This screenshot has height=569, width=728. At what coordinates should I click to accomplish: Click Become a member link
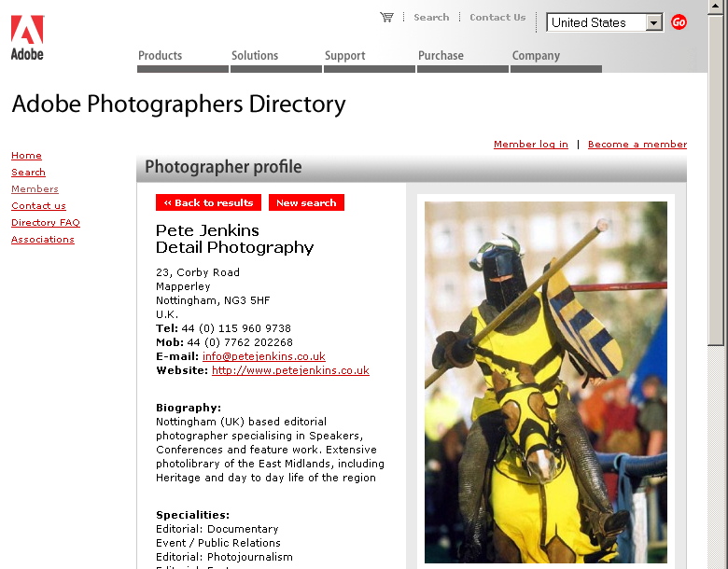point(637,145)
